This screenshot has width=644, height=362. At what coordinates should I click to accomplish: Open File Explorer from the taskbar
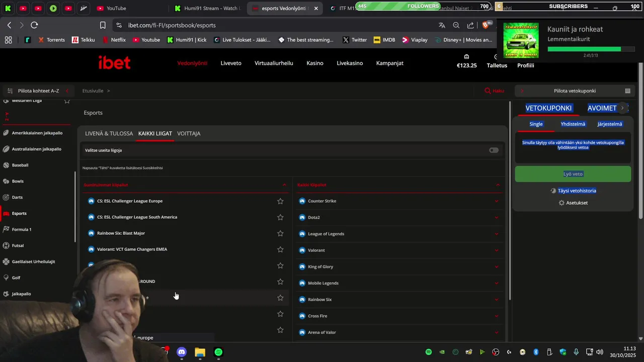pos(200,352)
